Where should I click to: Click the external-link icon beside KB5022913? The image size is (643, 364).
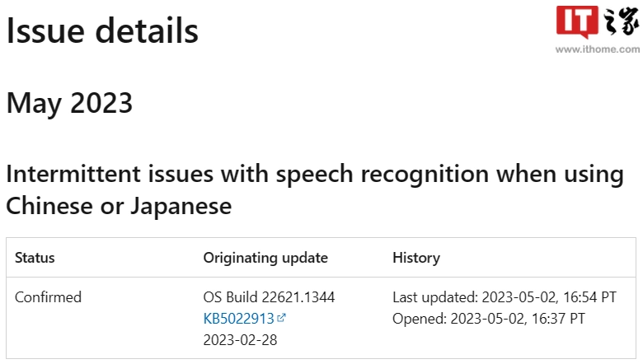(282, 318)
